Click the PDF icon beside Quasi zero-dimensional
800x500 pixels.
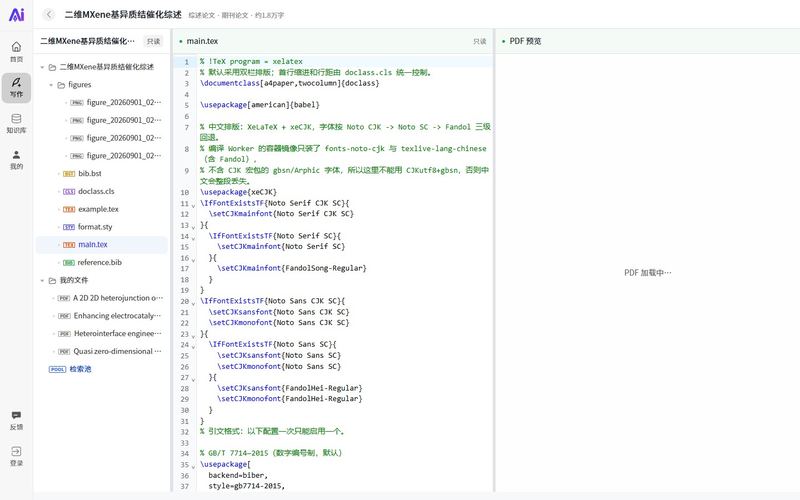point(64,352)
